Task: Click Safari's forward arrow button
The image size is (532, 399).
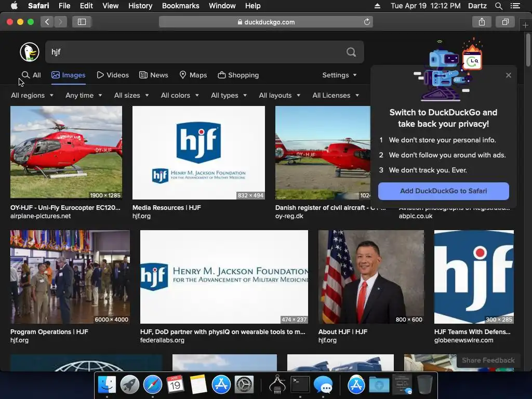Action: (x=60, y=22)
